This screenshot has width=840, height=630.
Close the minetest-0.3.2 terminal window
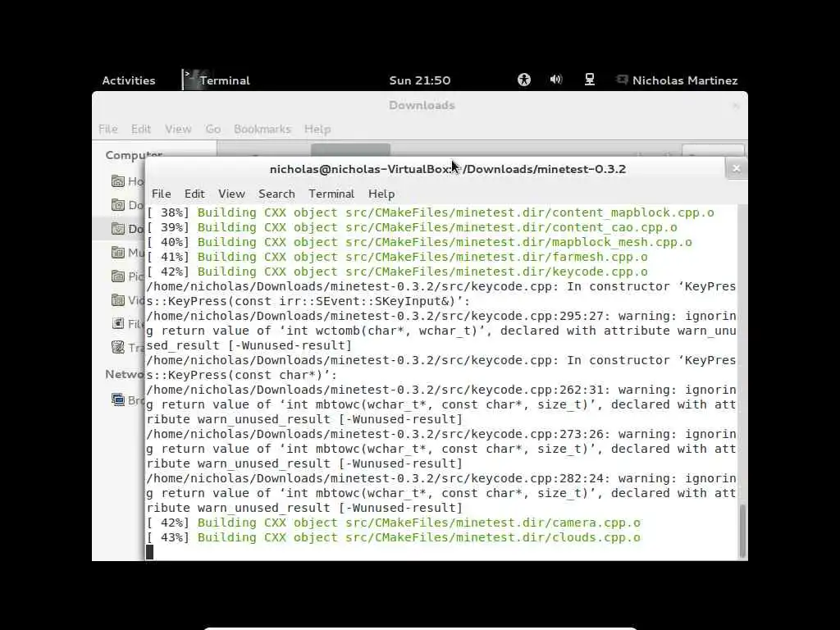(736, 169)
